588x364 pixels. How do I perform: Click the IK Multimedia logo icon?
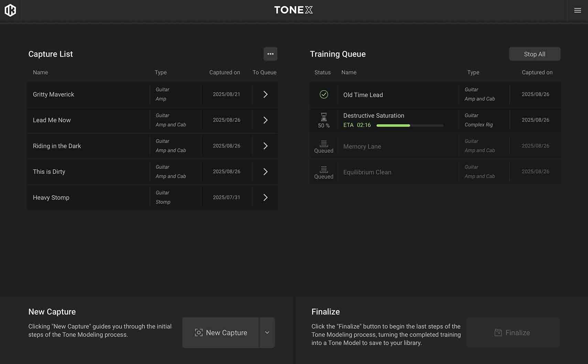(x=10, y=10)
